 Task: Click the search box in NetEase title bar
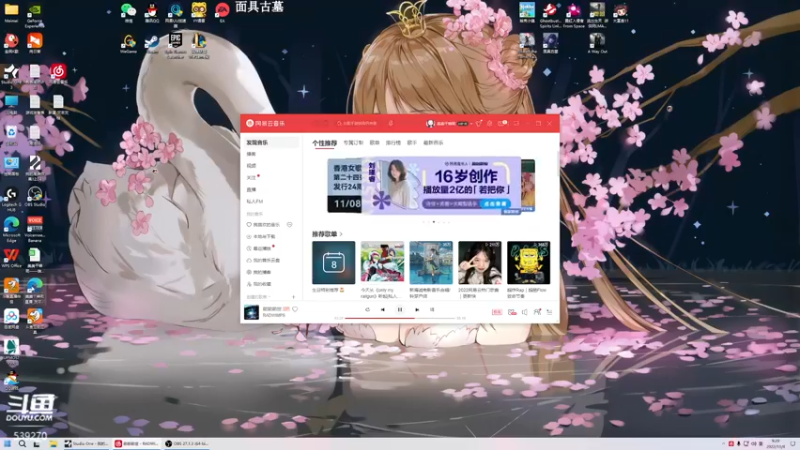coord(359,123)
